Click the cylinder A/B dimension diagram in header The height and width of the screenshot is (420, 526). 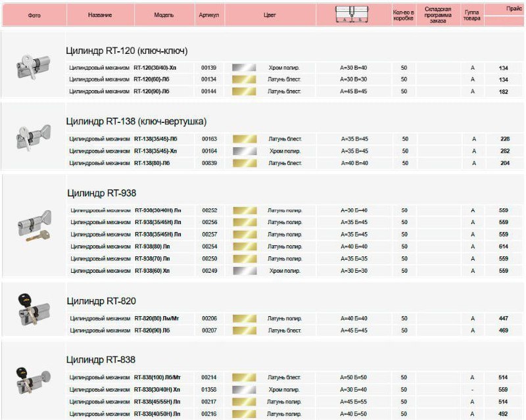tap(352, 14)
